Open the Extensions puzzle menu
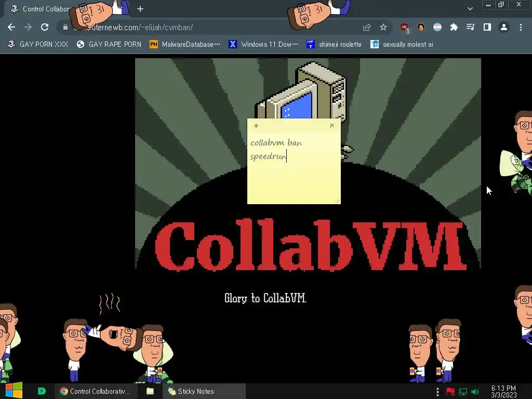 [x=454, y=27]
